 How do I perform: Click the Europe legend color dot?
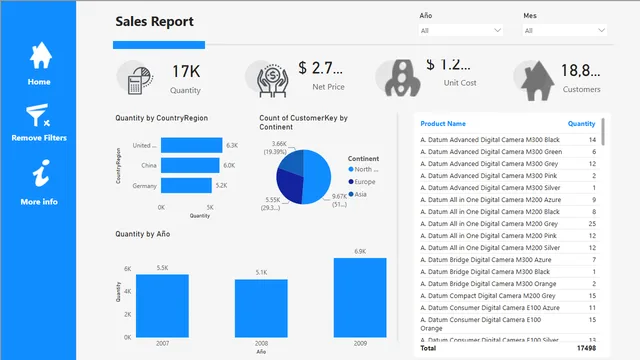[x=351, y=182]
